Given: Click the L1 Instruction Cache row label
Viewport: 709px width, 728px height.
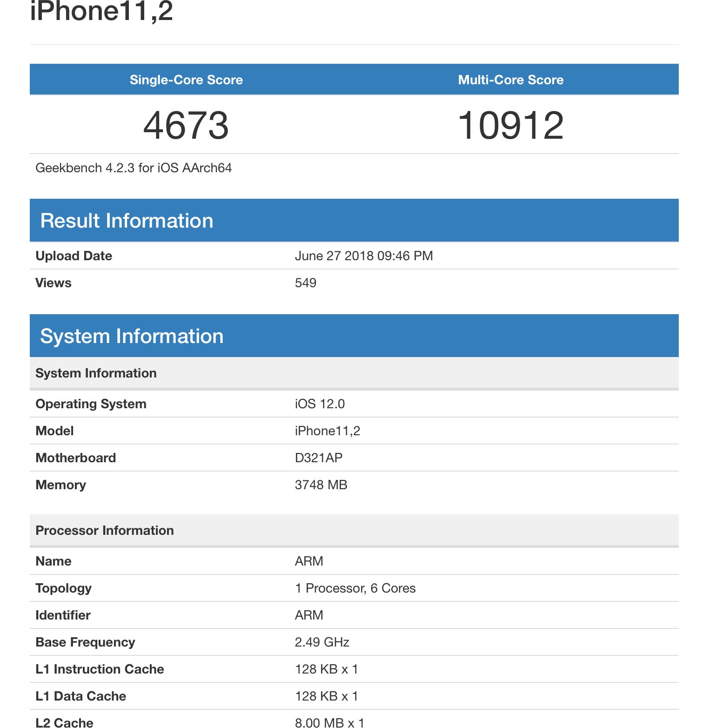Looking at the screenshot, I should (x=100, y=669).
